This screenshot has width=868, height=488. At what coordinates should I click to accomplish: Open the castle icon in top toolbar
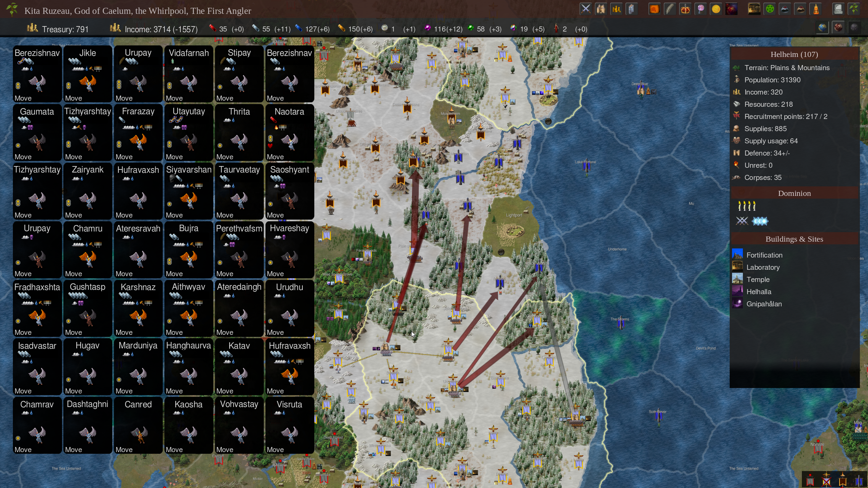(x=601, y=9)
